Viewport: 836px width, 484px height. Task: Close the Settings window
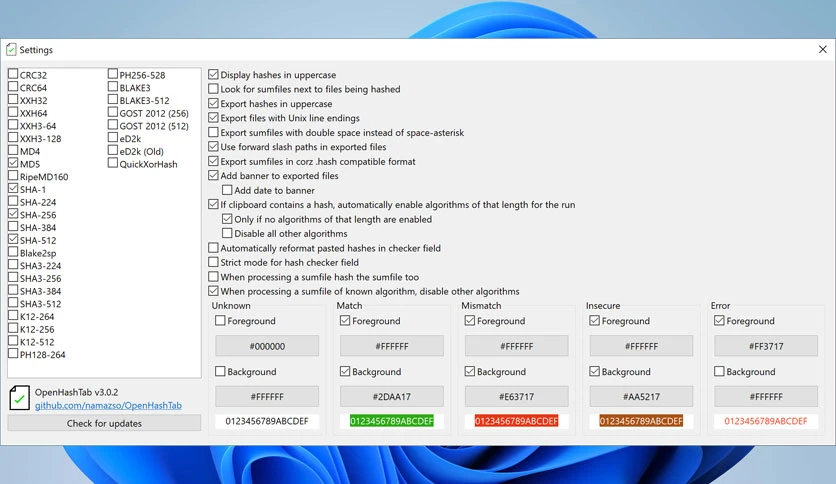point(823,50)
